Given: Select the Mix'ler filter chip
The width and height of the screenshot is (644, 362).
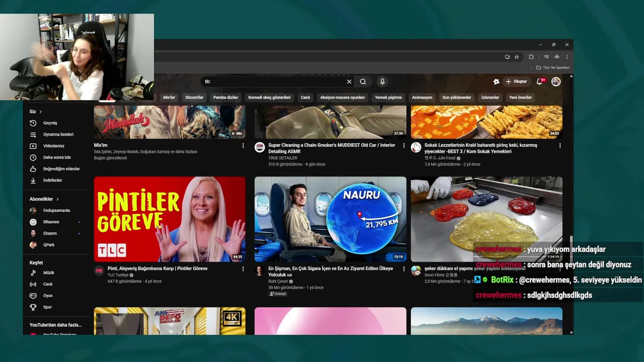Looking at the screenshot, I should 169,98.
